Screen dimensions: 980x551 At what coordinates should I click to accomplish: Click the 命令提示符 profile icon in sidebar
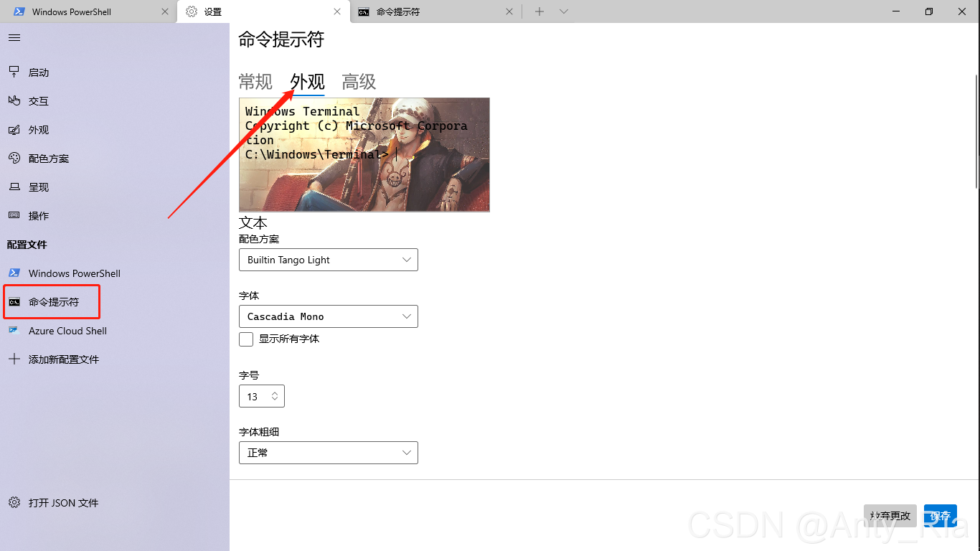tap(14, 301)
